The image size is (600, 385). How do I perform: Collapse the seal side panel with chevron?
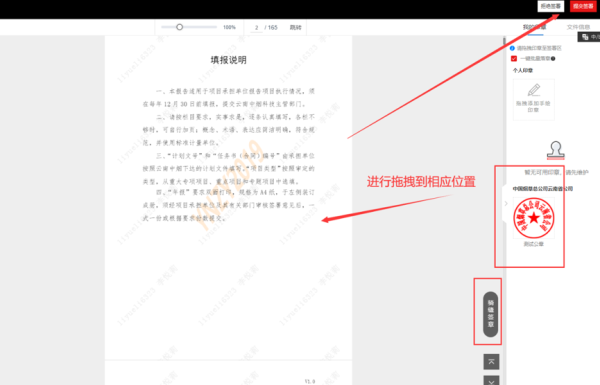coord(506,204)
